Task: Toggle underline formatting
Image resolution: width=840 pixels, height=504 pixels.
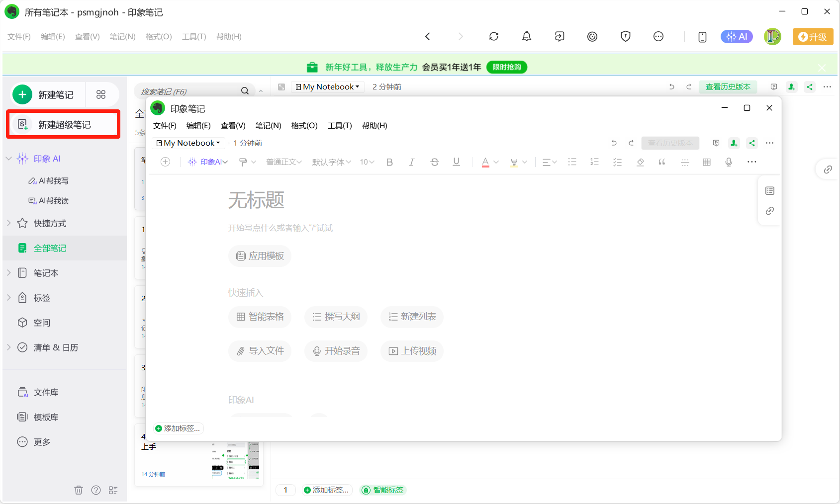Action: coord(456,162)
